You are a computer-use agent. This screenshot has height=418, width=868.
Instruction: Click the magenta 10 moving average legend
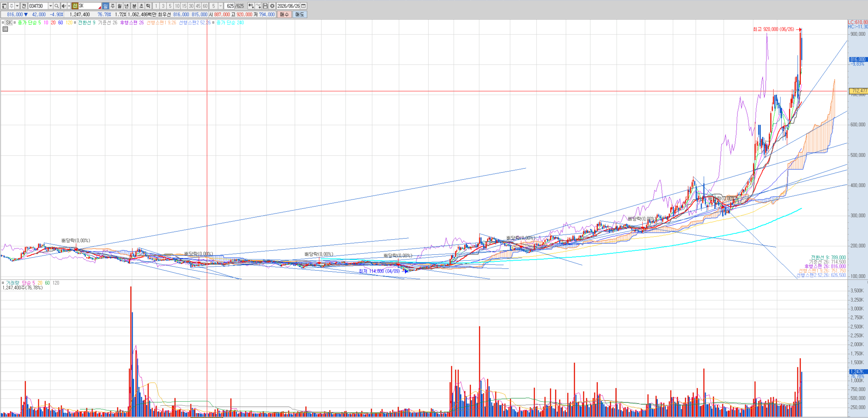coord(46,23)
